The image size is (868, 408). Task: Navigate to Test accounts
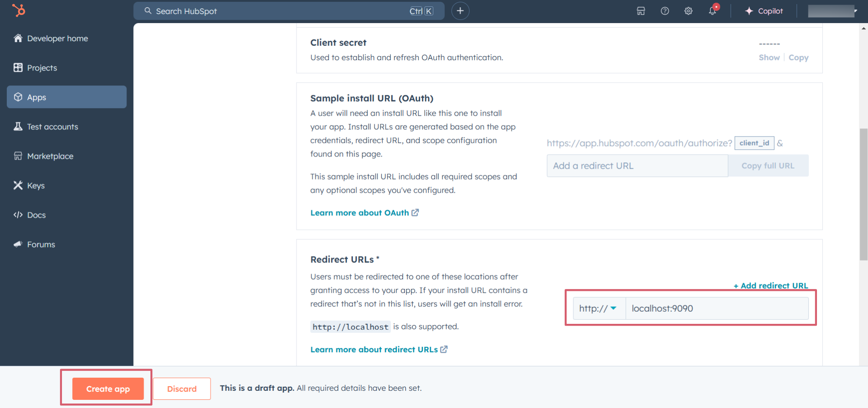tap(52, 127)
